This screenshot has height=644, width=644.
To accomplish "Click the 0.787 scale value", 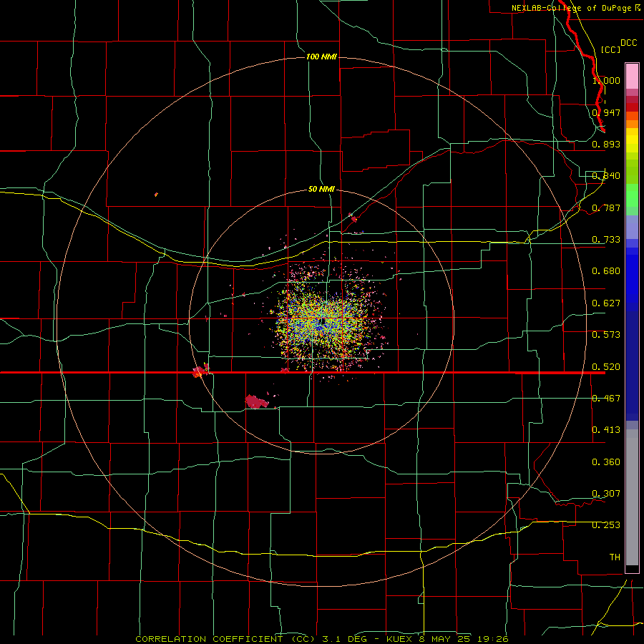I will click(x=606, y=208).
